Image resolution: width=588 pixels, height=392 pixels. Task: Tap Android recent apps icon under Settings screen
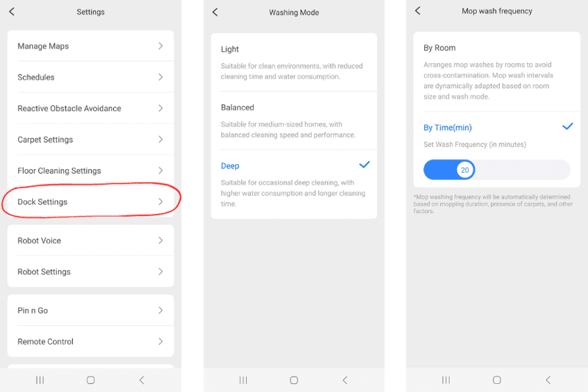[40, 380]
